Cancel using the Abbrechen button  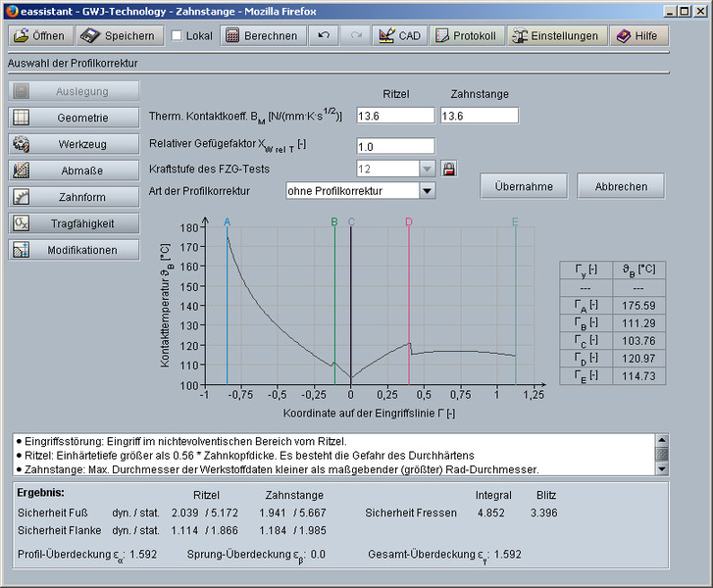coord(620,186)
